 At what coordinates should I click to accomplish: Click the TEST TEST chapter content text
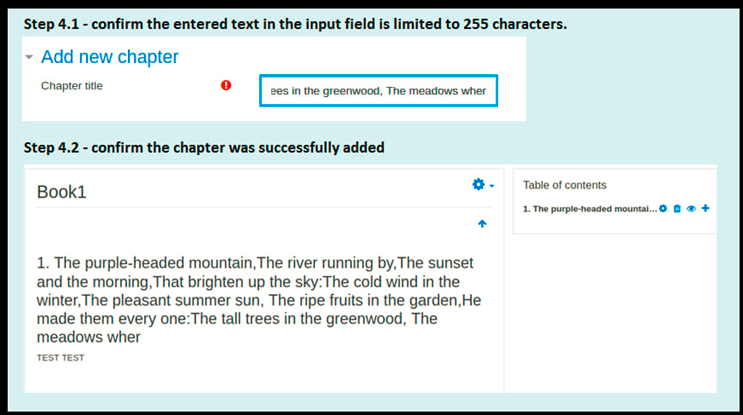click(60, 358)
